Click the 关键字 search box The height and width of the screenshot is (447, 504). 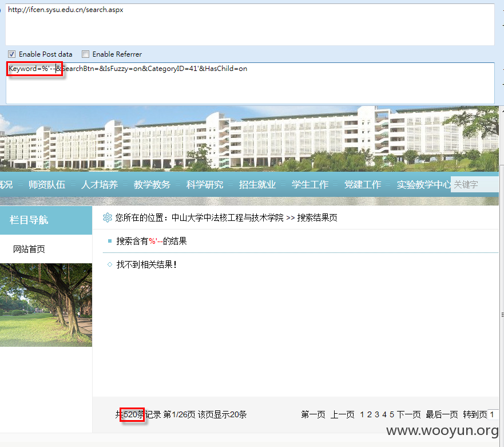475,185
